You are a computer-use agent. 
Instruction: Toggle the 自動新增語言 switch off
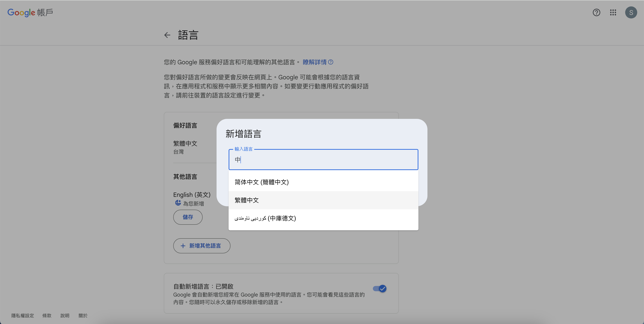[379, 289]
